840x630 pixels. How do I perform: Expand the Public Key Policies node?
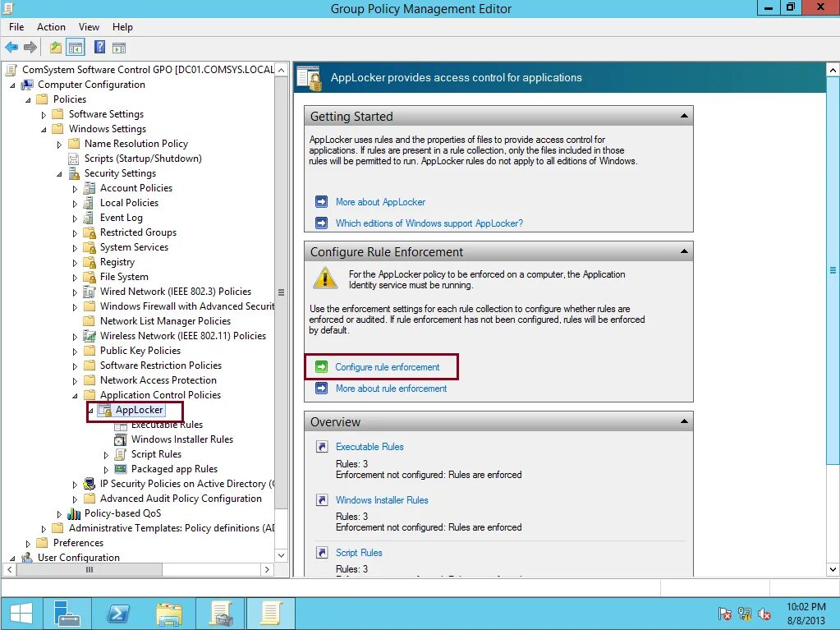pyautogui.click(x=75, y=352)
